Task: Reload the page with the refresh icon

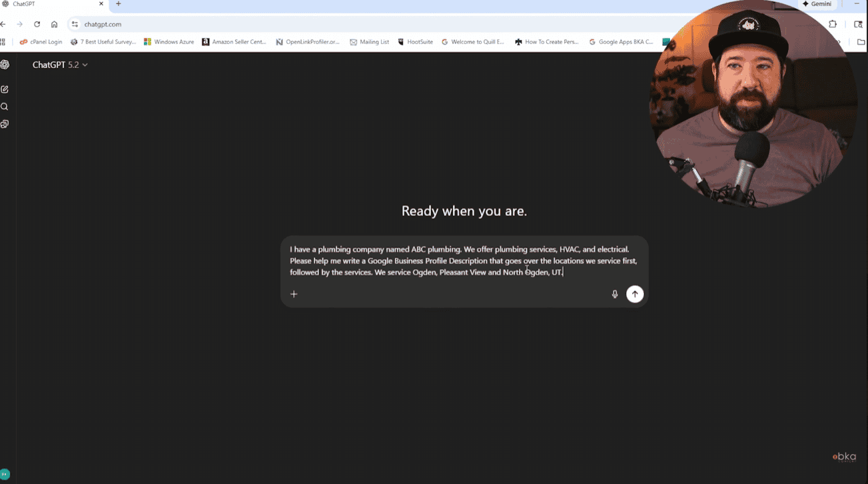Action: (37, 24)
